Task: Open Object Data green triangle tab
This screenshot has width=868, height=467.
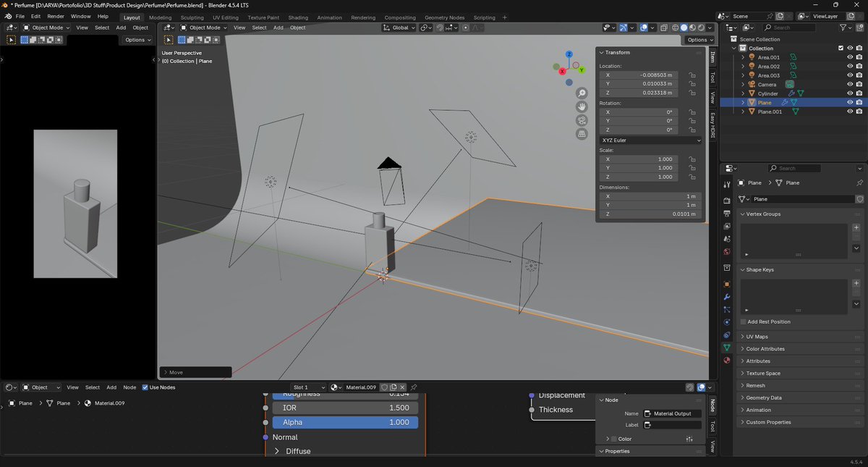Action: (727, 348)
